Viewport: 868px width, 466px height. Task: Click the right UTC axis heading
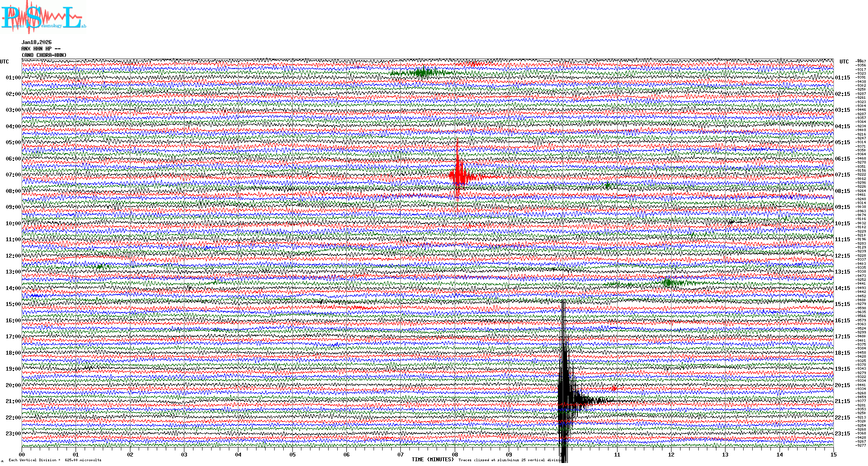click(844, 62)
